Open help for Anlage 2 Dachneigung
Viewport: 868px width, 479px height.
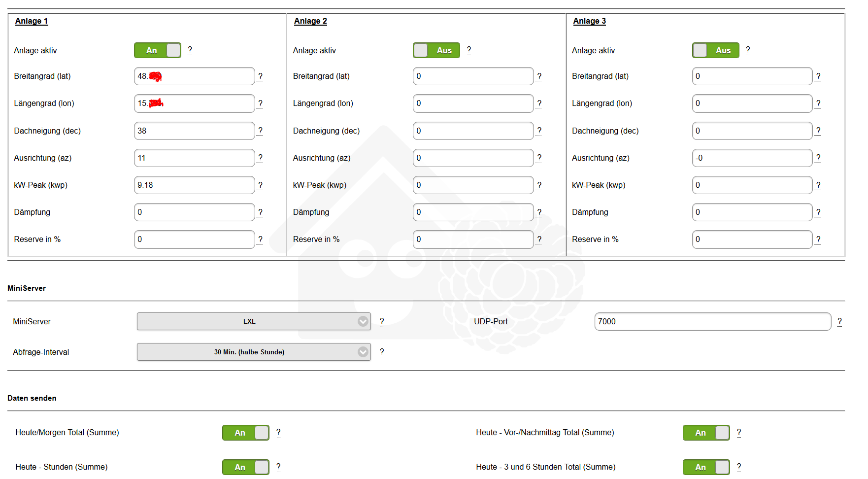539,131
